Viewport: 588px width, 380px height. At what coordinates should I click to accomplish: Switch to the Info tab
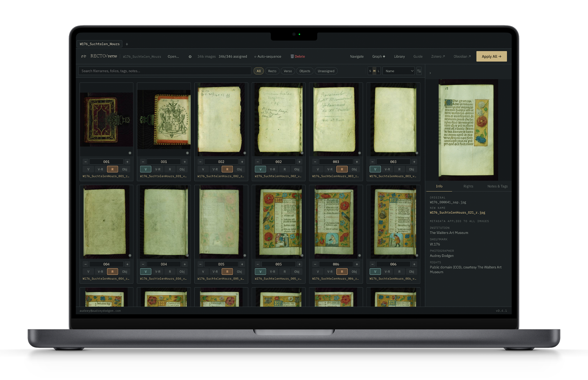tap(439, 186)
